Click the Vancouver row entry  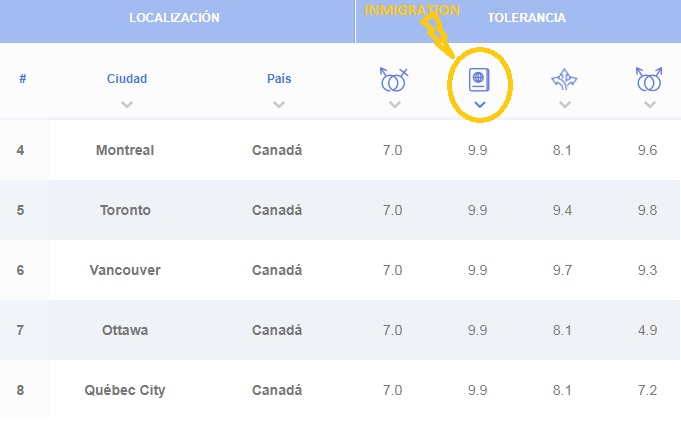point(340,270)
